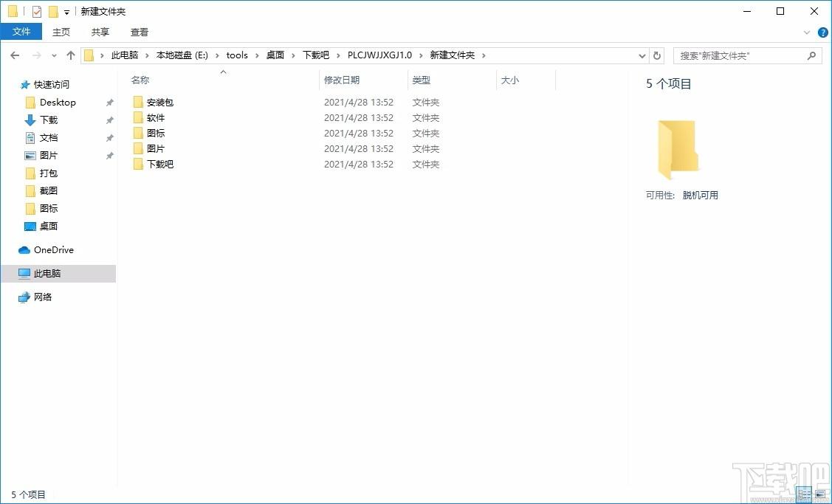Click 此电脑 in the address bar
The width and height of the screenshot is (832, 504).
[x=125, y=55]
